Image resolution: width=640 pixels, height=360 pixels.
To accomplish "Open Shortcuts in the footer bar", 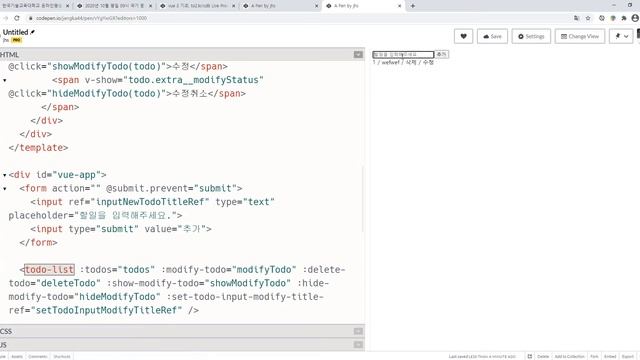I will click(x=62, y=356).
